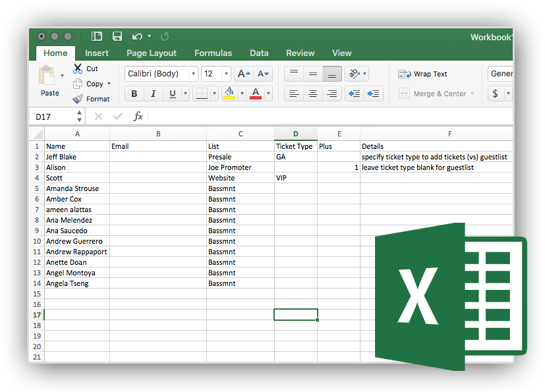
Task: Select column D header
Action: coord(295,134)
